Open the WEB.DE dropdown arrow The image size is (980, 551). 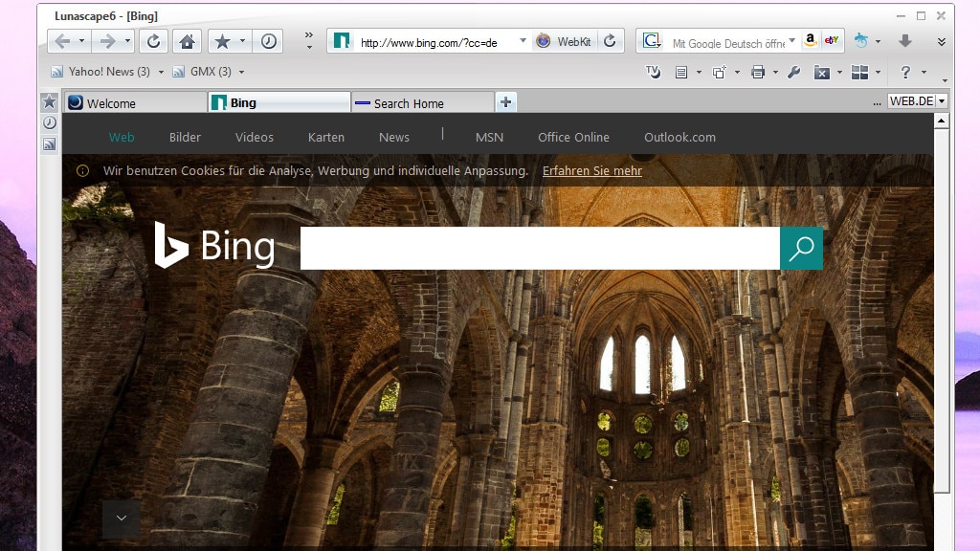(942, 101)
